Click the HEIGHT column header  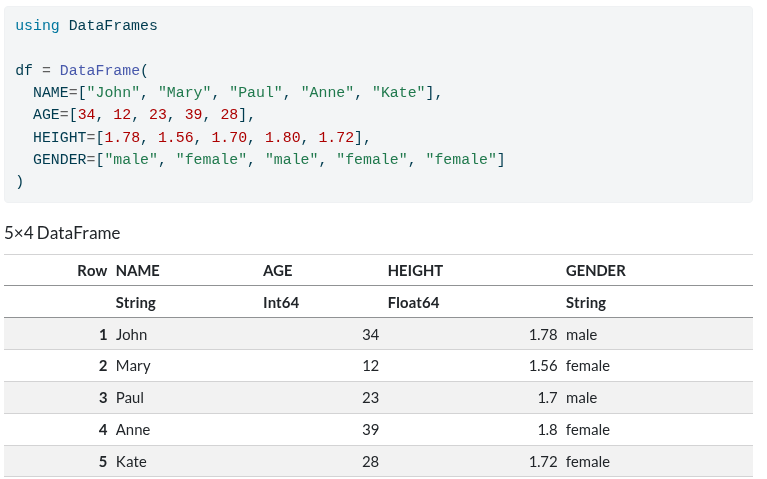[415, 270]
